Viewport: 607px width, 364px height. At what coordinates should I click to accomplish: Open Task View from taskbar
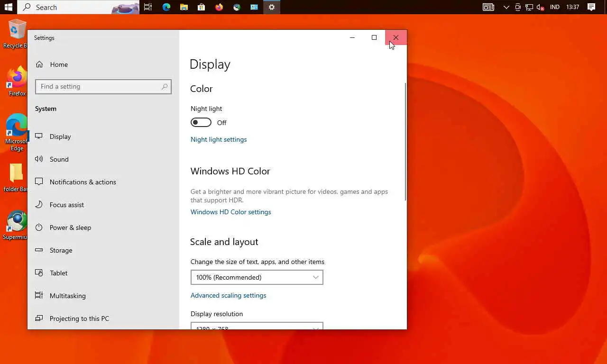point(148,7)
